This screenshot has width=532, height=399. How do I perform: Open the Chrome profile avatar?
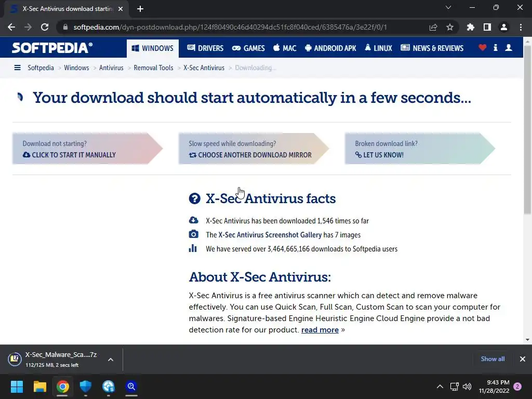504,27
